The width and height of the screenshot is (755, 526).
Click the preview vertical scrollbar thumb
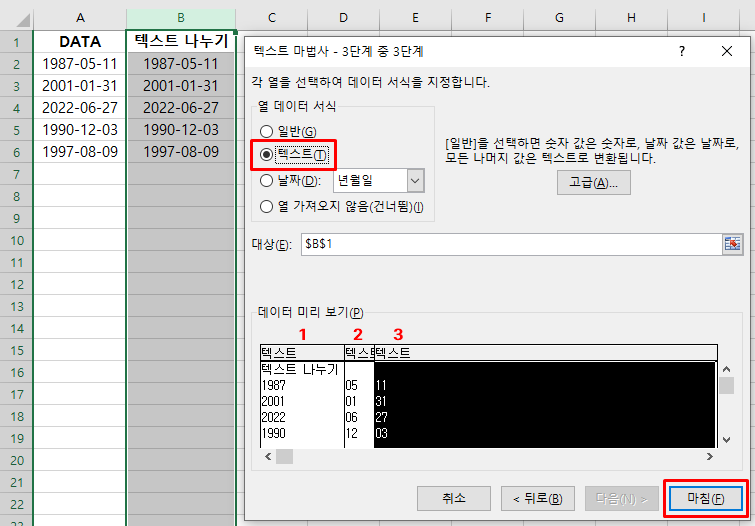click(x=727, y=385)
